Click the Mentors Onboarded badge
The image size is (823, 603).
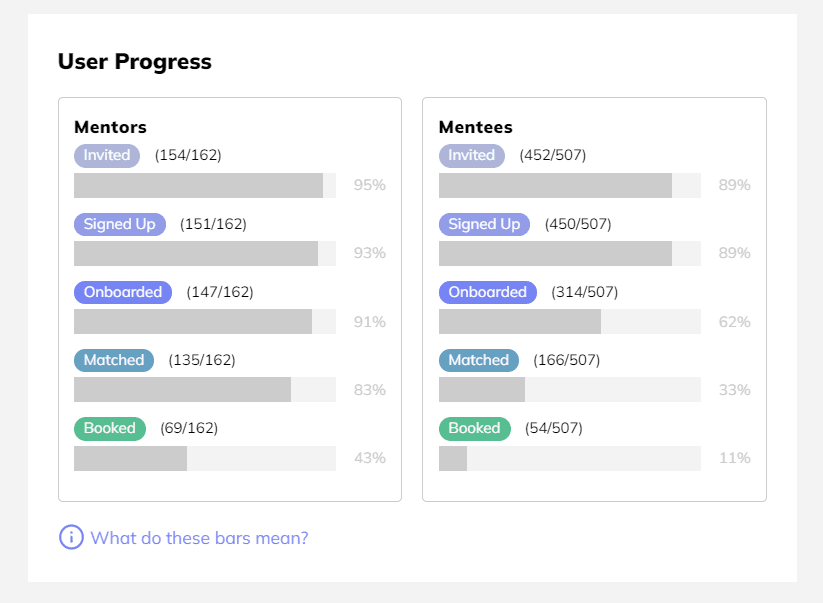click(x=123, y=292)
